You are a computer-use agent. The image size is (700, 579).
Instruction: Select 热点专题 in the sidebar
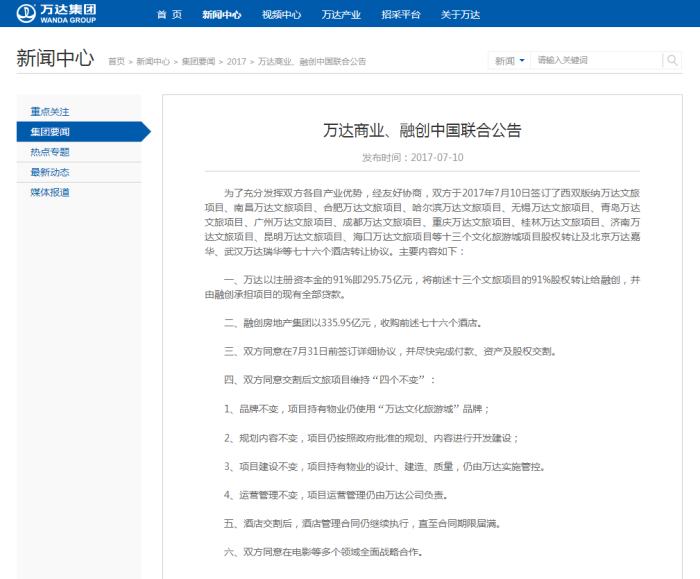coord(50,152)
